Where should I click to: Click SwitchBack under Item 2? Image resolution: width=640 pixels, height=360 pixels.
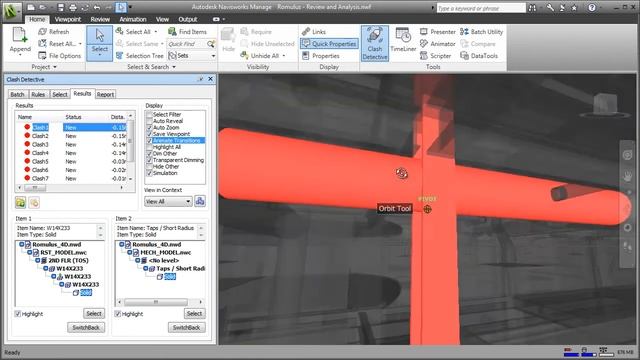tap(187, 327)
